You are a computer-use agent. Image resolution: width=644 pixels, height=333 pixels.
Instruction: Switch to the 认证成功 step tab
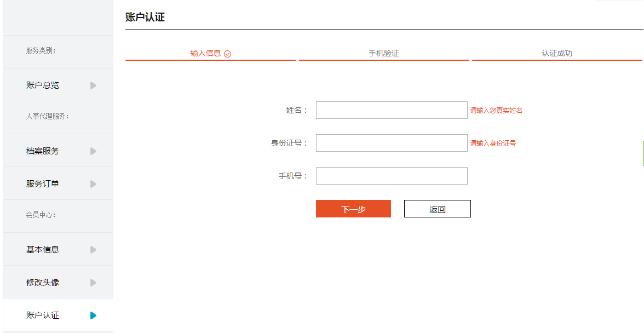coord(557,54)
